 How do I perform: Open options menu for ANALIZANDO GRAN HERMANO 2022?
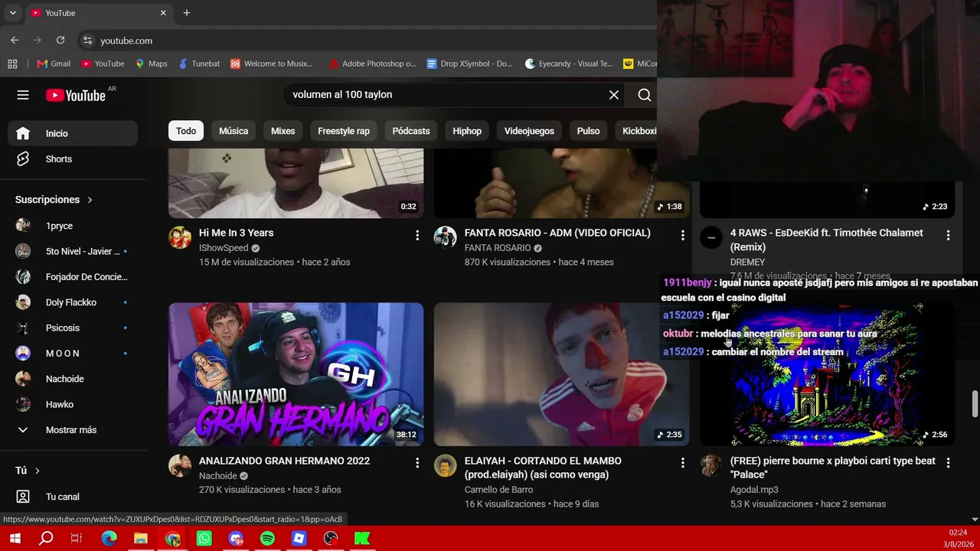pyautogui.click(x=417, y=463)
